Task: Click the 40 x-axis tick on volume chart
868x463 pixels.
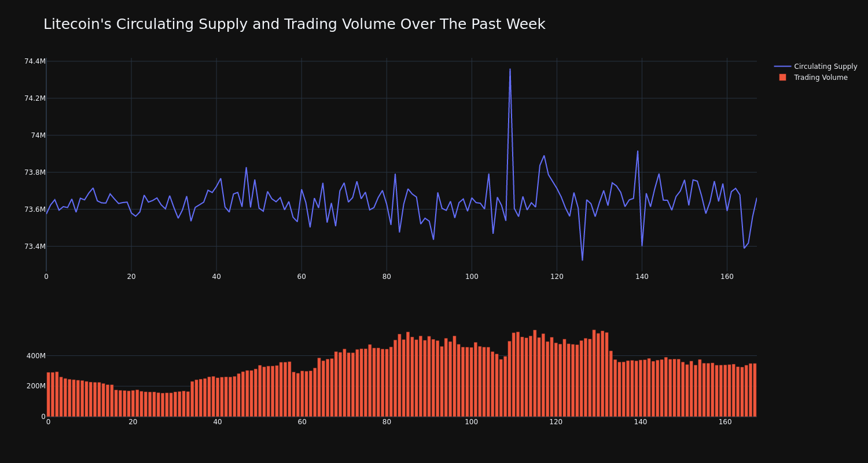Action: (218, 422)
